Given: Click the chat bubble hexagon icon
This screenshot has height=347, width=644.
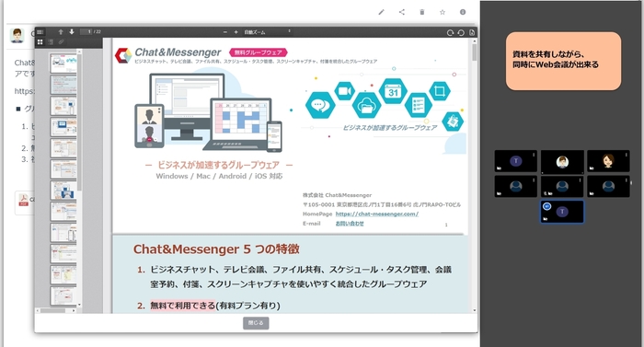Looking at the screenshot, I should pyautogui.click(x=320, y=105).
